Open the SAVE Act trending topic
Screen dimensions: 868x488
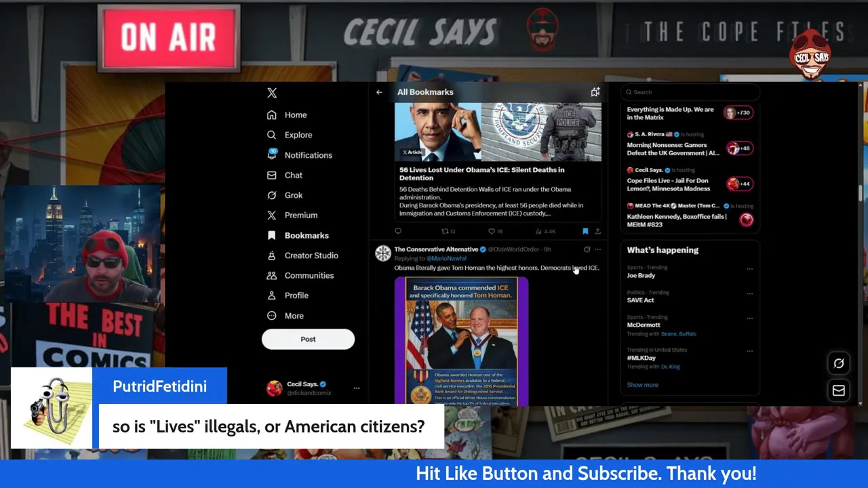tap(640, 300)
